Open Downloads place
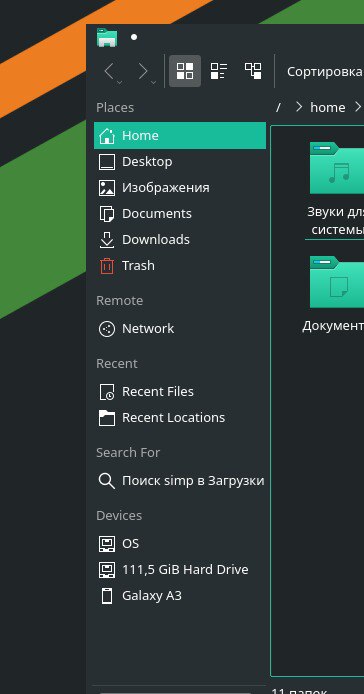The image size is (364, 694). click(180, 240)
